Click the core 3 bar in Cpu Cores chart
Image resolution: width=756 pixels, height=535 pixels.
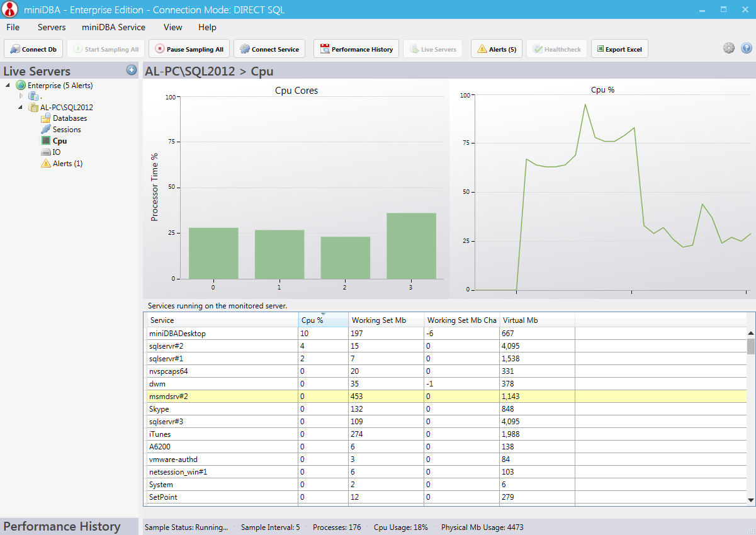tap(412, 246)
